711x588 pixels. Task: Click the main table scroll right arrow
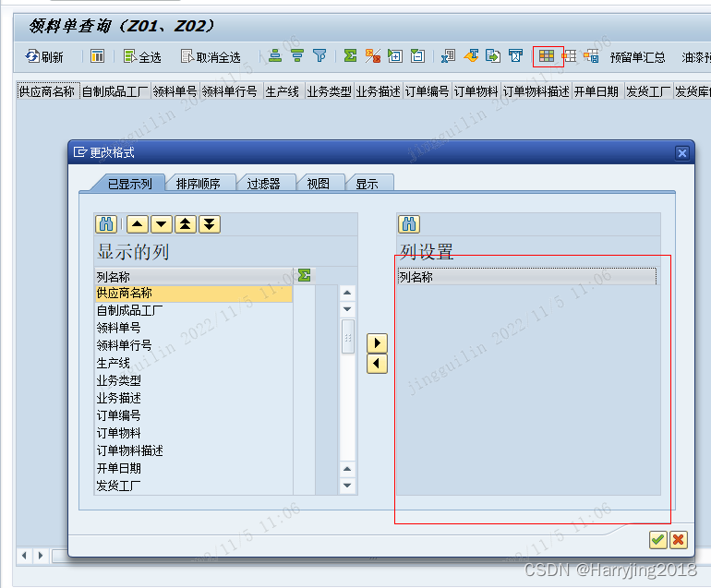(41, 556)
